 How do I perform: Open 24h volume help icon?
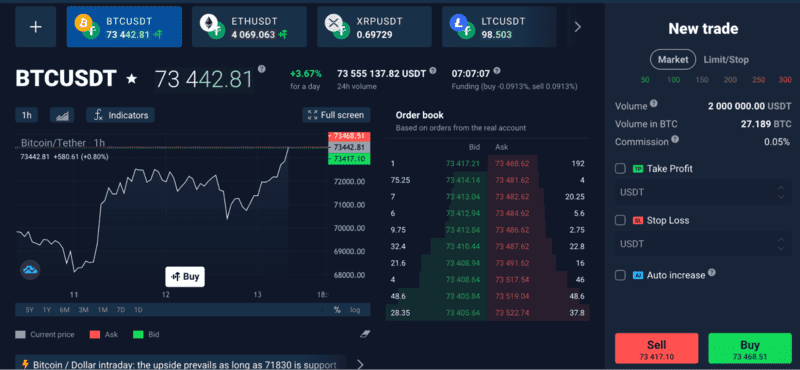(433, 71)
